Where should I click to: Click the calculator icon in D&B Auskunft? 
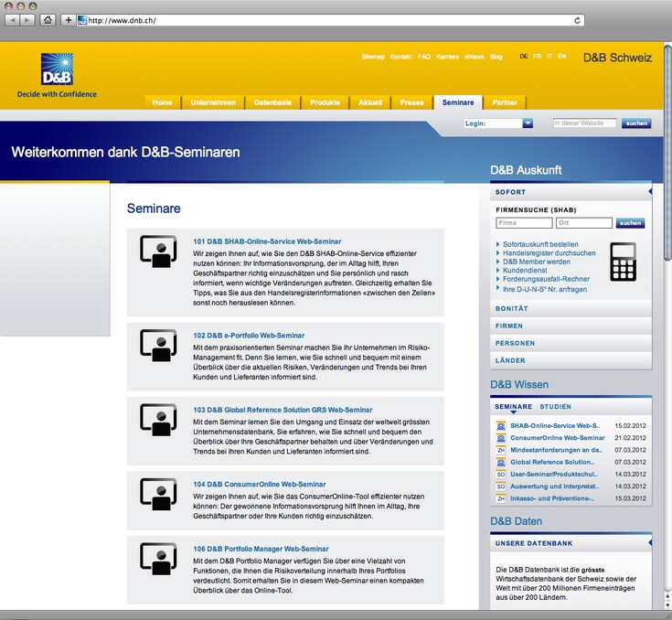[623, 262]
